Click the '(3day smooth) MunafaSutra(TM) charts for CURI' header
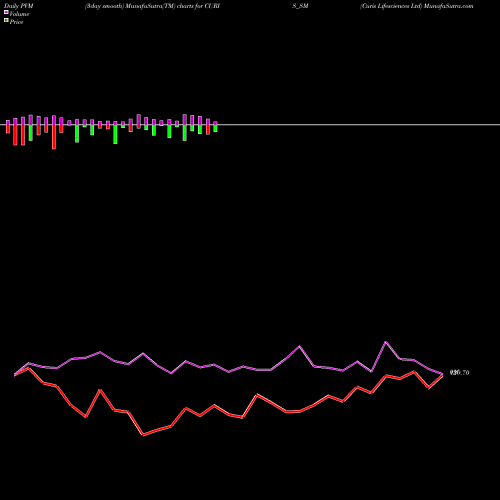The height and width of the screenshot is (500, 500). coord(152,6)
